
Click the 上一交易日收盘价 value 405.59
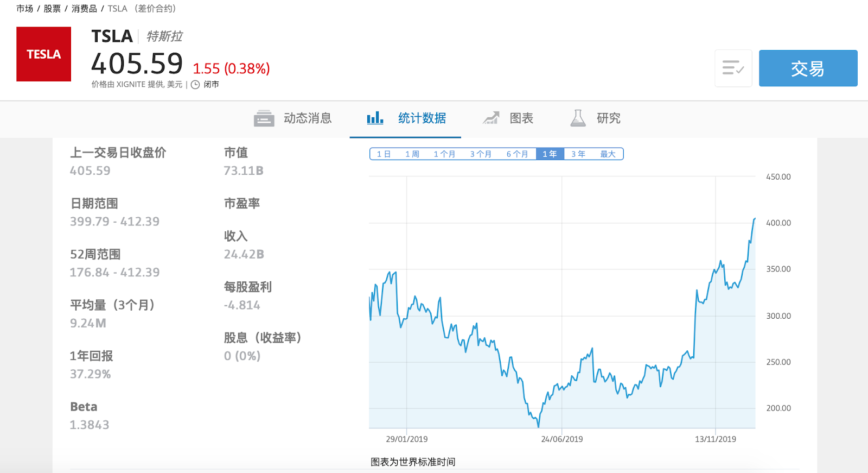[x=90, y=171]
